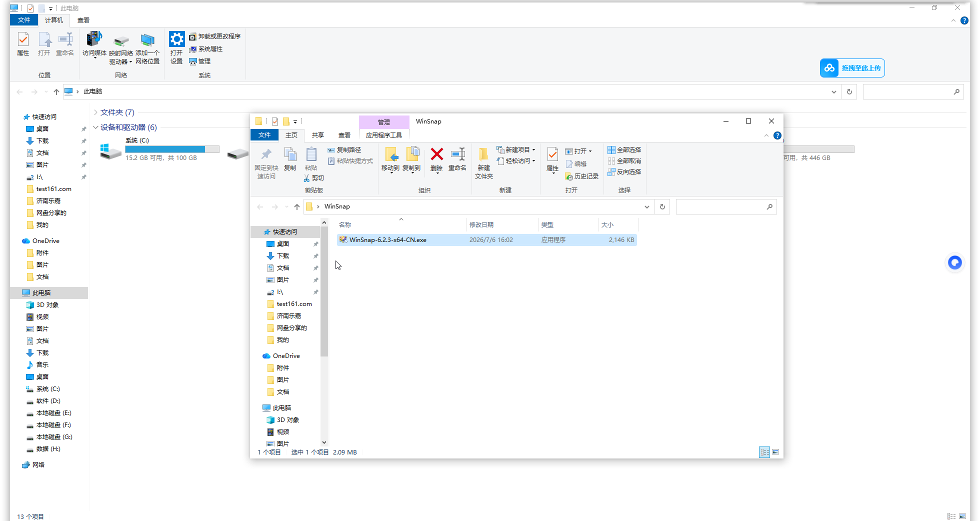Click the search box in WinSnap window
Image resolution: width=980 pixels, height=521 pixels.
[726, 207]
